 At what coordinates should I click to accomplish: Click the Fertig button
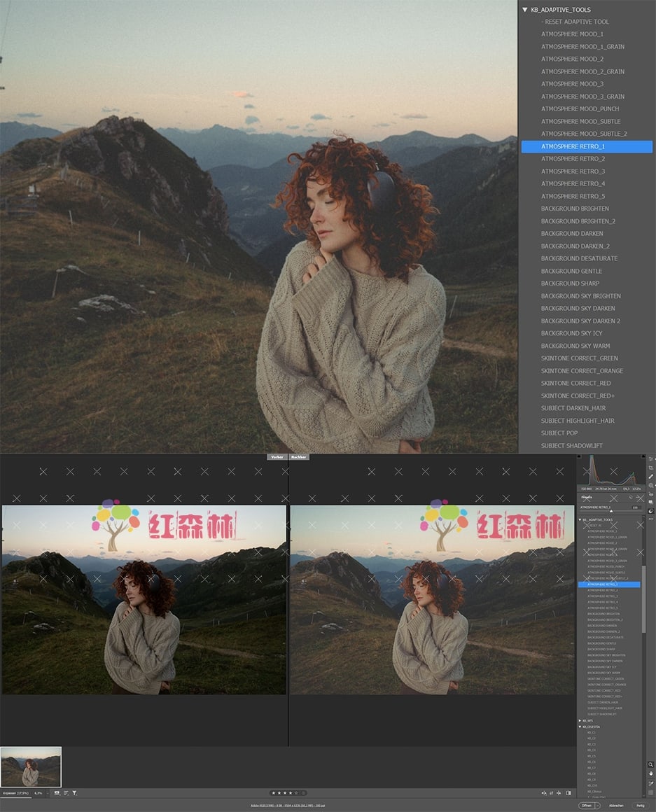(x=641, y=805)
